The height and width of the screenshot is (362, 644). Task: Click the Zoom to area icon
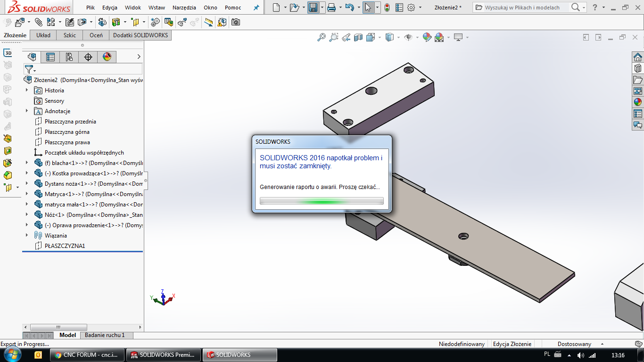coord(334,37)
